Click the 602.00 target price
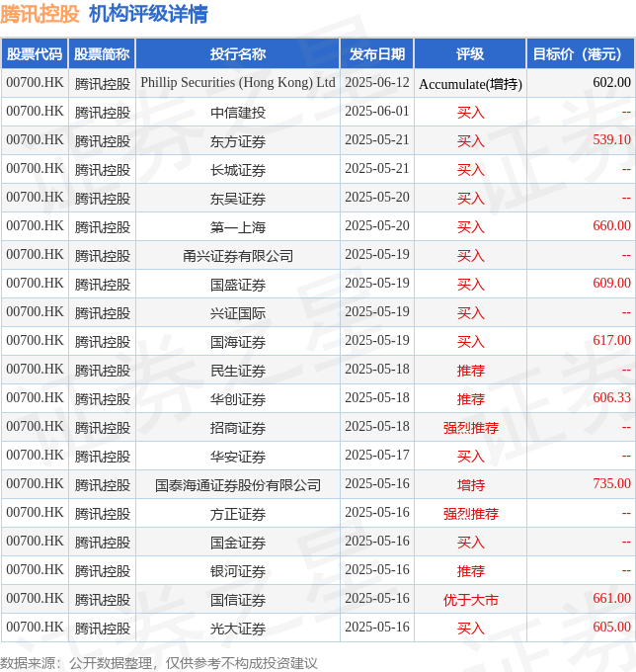 point(611,82)
